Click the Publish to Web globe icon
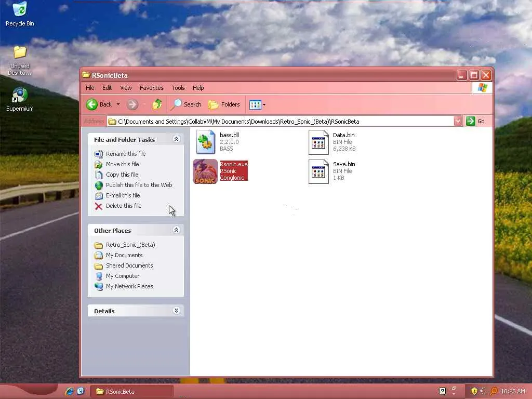 coord(98,185)
